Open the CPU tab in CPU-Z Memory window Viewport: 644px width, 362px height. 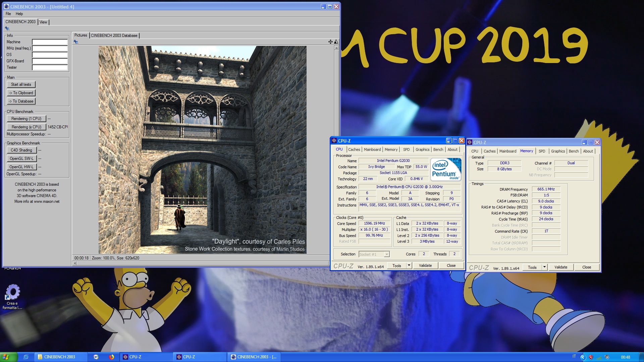coord(475,152)
